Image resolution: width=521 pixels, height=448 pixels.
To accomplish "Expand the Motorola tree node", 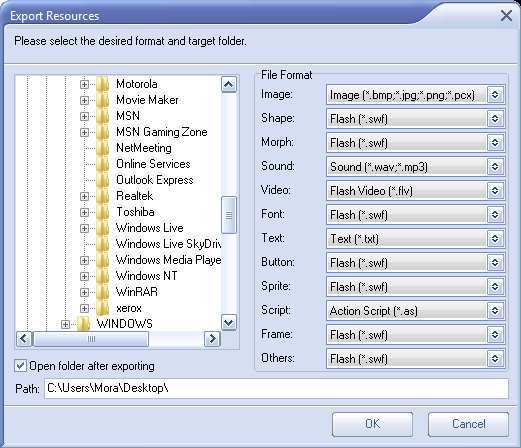I will [x=84, y=84].
